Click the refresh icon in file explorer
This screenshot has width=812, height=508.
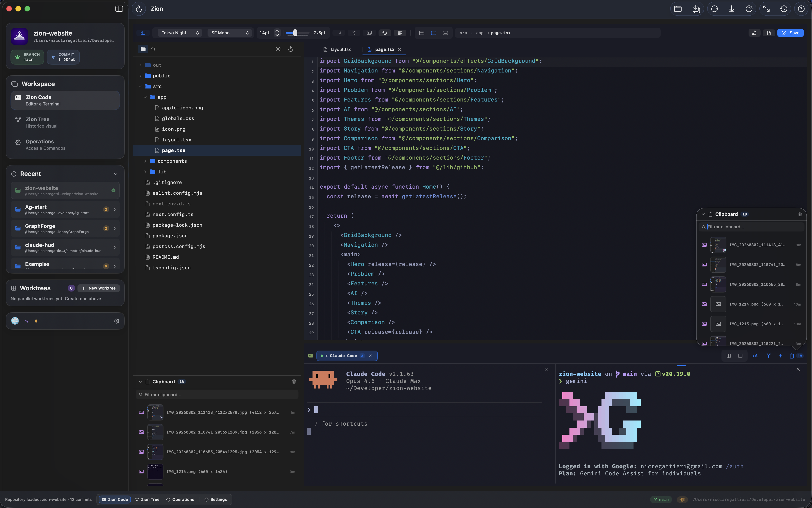click(291, 49)
